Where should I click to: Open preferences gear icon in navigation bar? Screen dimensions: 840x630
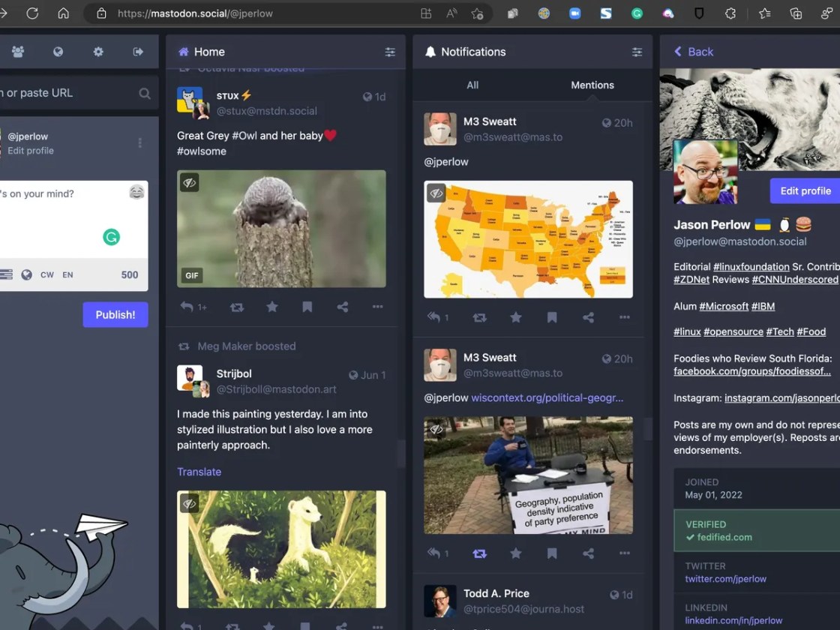98,52
